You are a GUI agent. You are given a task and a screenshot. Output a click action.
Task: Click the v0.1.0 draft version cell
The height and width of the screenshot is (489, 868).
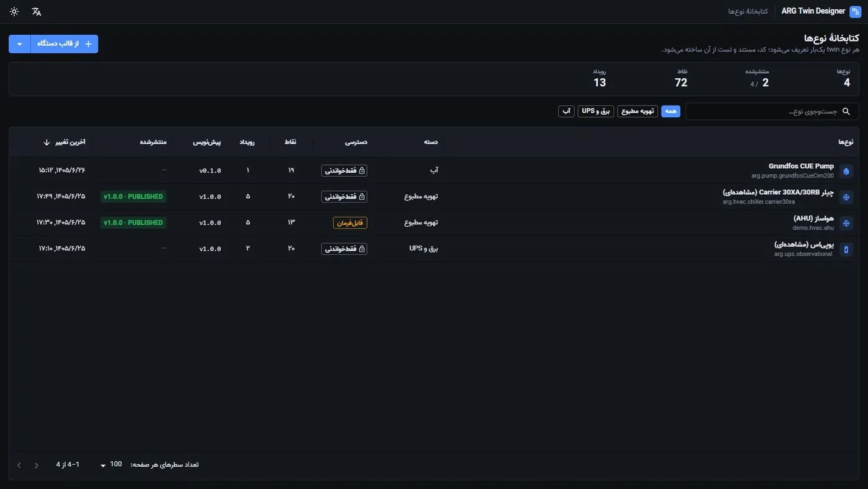pyautogui.click(x=210, y=171)
